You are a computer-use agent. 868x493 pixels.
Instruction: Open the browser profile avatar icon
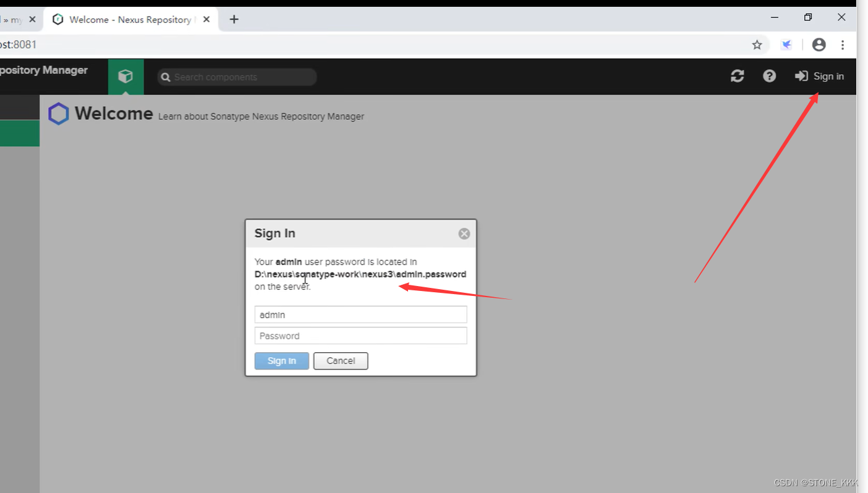(819, 44)
